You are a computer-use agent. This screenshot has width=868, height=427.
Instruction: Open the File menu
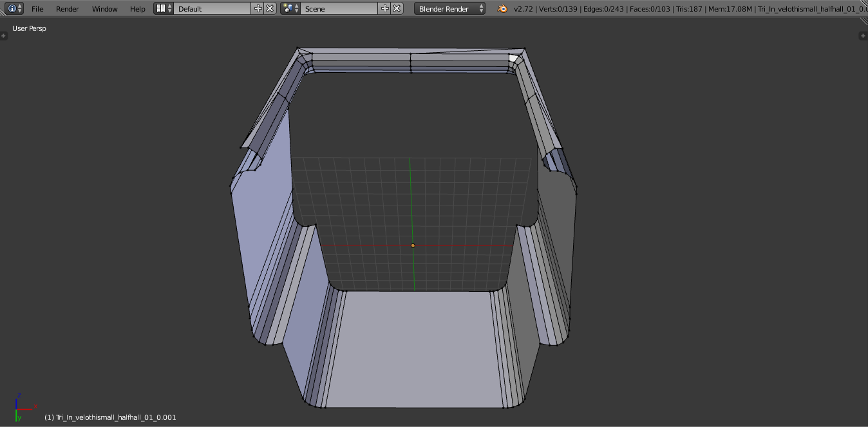[x=37, y=9]
